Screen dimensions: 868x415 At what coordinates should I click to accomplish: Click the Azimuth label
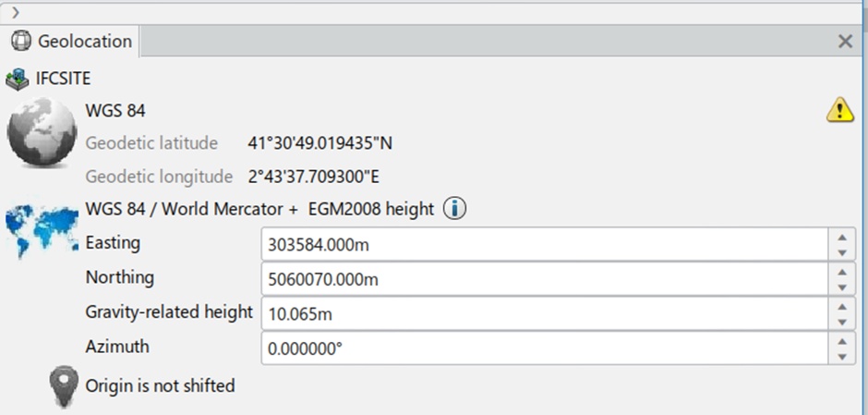pos(117,347)
